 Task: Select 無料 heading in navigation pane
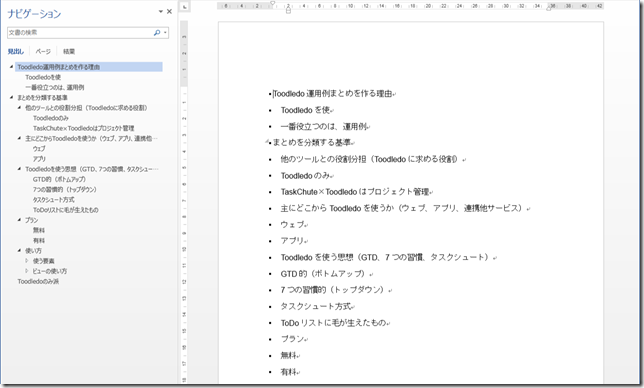[39, 230]
